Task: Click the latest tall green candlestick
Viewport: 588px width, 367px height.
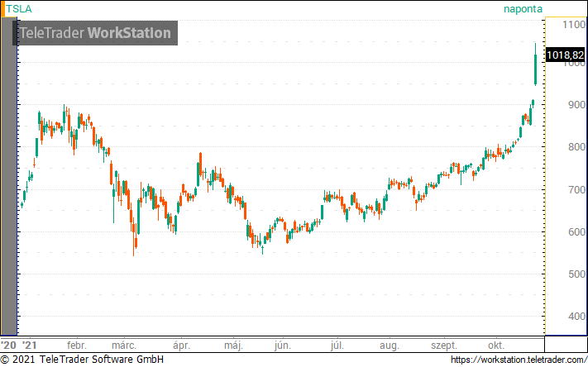Action: pos(536,64)
